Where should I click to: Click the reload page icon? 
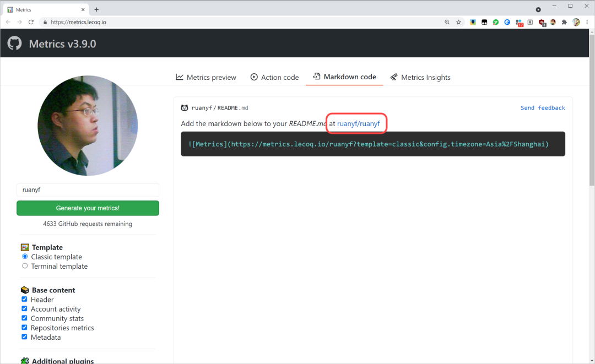coord(31,22)
